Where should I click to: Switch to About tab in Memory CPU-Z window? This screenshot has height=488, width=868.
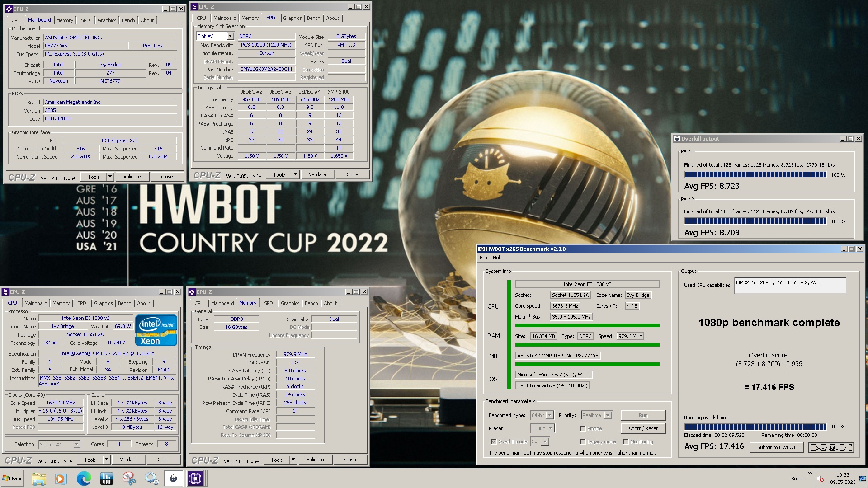pos(330,303)
